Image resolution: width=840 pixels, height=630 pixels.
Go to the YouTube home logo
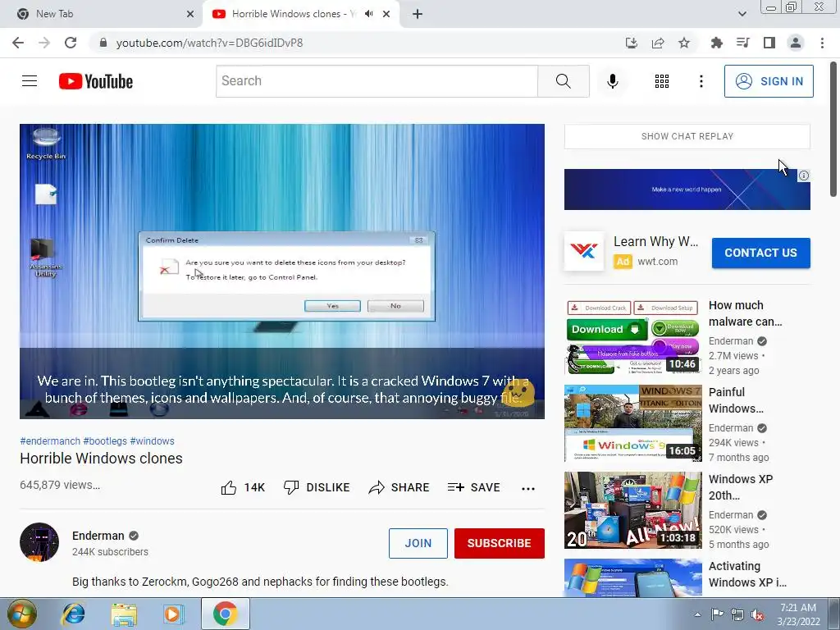(x=96, y=81)
